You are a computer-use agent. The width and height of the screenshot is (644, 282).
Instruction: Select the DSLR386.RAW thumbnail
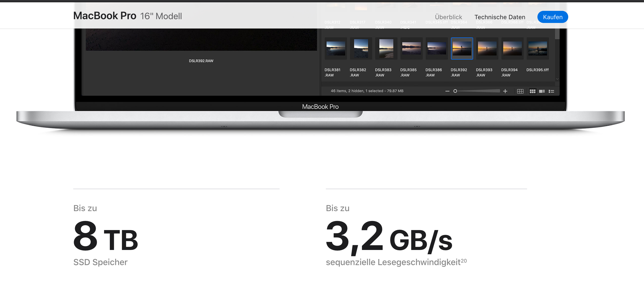[436, 48]
